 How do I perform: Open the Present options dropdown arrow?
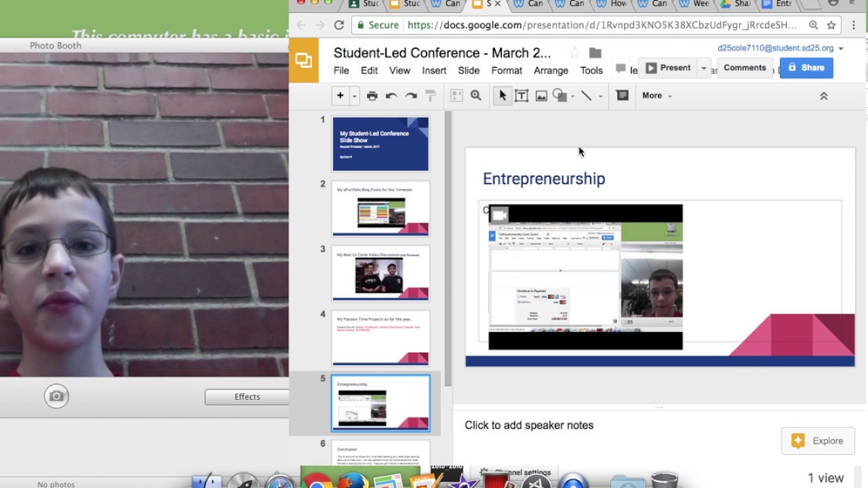[x=703, y=68]
